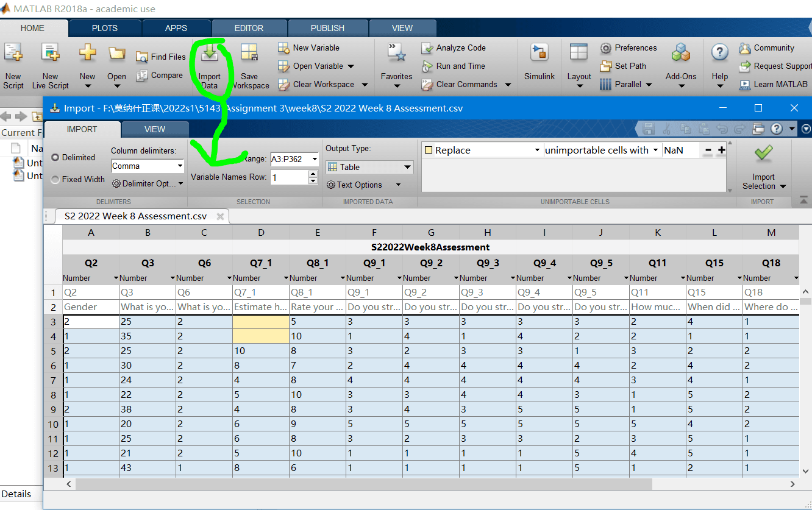Click the cell containing 'Gender'
812x510 pixels.
[91, 307]
